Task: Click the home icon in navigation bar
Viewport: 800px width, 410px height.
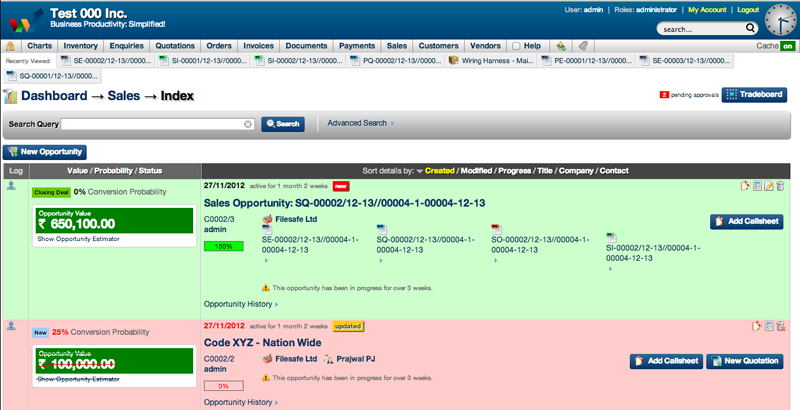Action: [11, 46]
